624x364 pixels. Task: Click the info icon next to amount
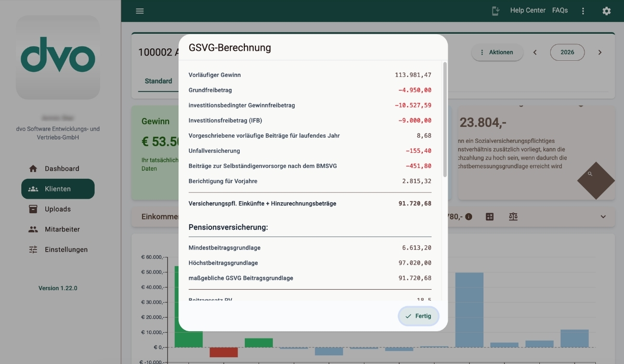point(469,216)
